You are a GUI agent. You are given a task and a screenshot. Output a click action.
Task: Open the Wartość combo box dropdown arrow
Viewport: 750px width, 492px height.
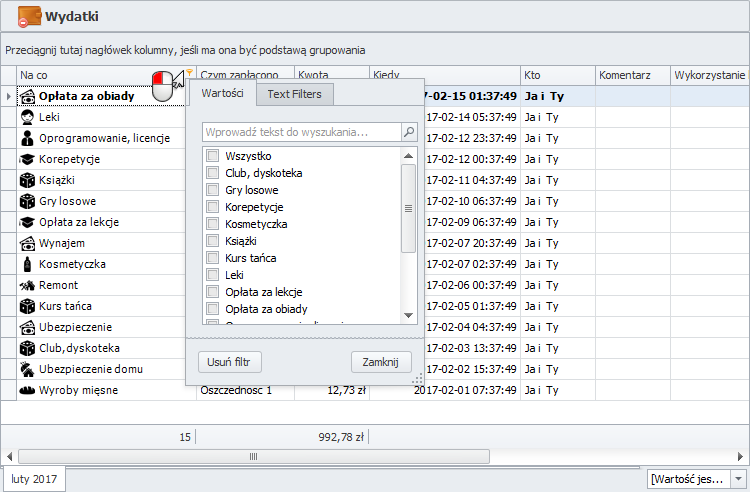click(x=739, y=480)
